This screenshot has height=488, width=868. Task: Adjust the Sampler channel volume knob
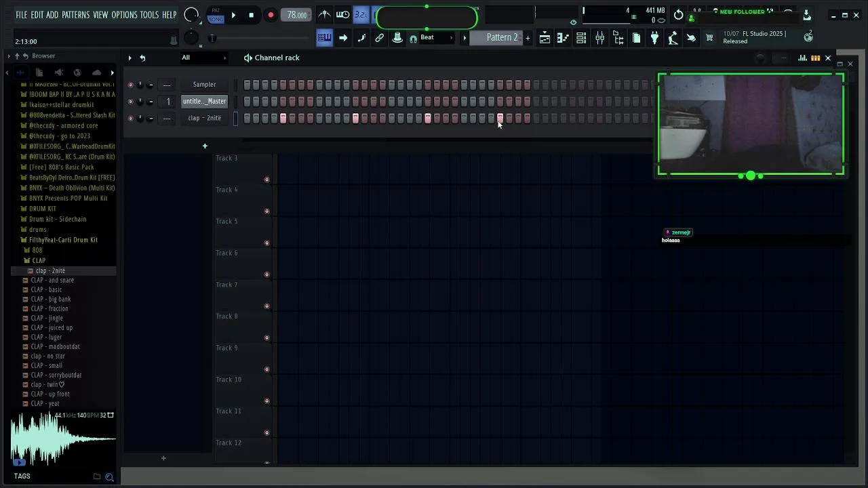point(150,85)
